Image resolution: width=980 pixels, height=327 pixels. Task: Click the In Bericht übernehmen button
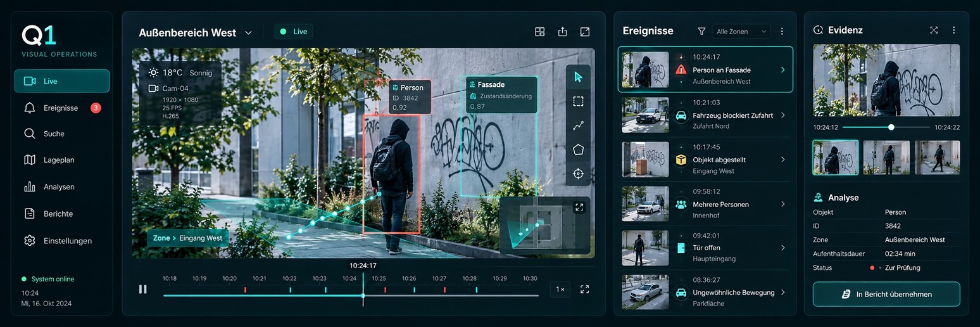(886, 294)
